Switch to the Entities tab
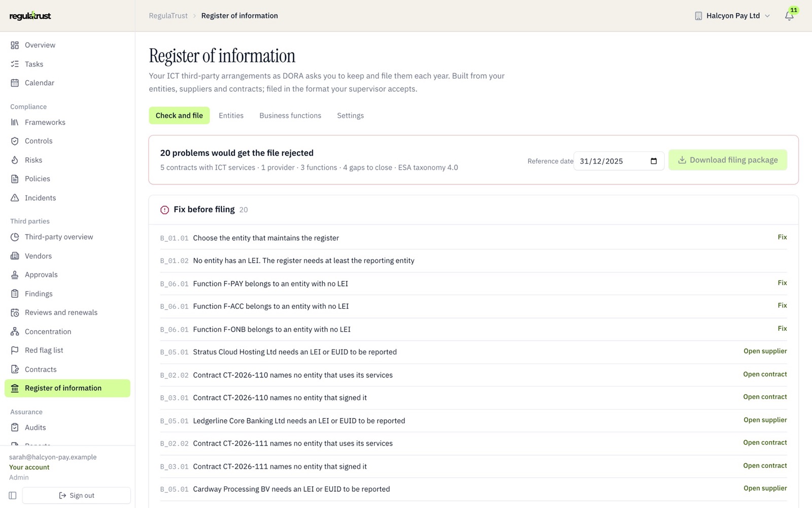Image resolution: width=812 pixels, height=508 pixels. click(231, 116)
